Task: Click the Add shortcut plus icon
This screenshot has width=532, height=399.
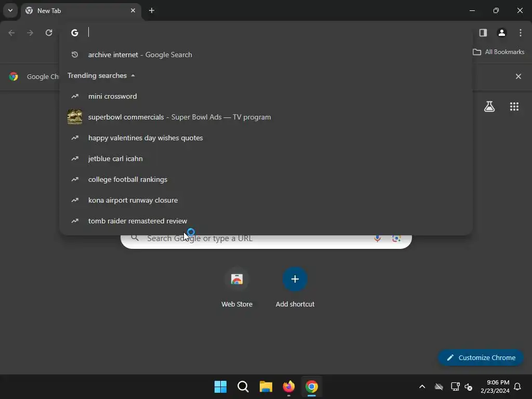Action: click(295, 279)
